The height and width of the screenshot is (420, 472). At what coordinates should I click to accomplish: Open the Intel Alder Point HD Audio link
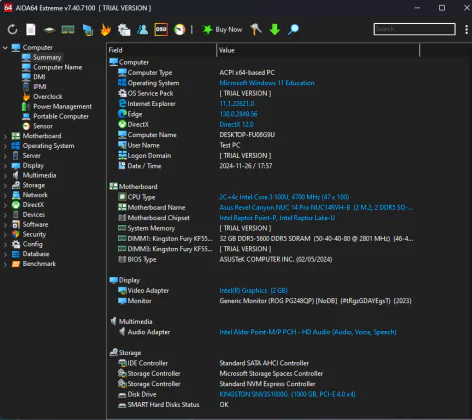[308, 332]
